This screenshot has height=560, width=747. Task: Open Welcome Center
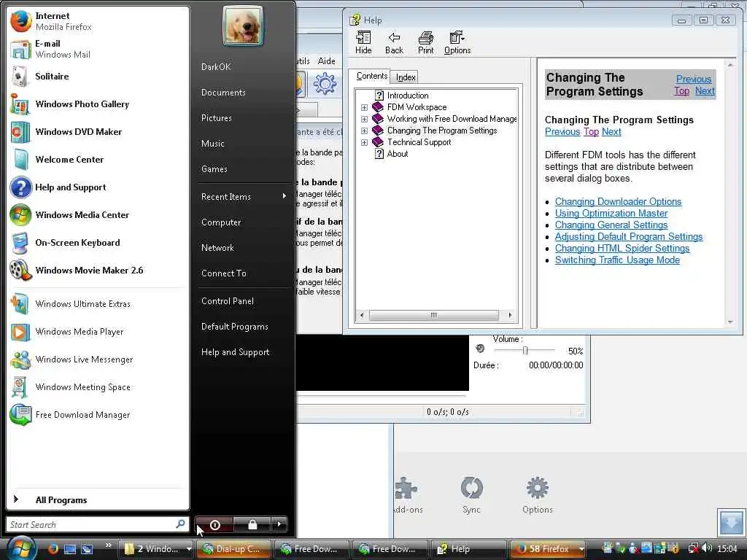tap(98, 160)
